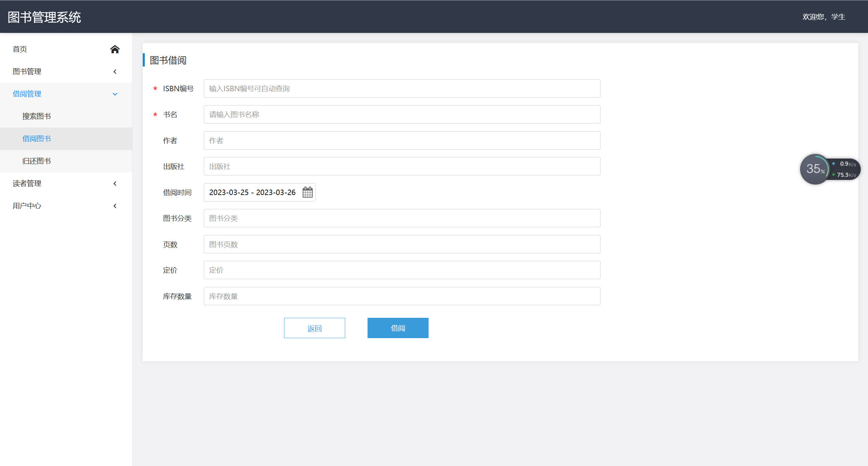The width and height of the screenshot is (868, 466).
Task: Click the red asterisk next to 书名
Action: (x=155, y=114)
